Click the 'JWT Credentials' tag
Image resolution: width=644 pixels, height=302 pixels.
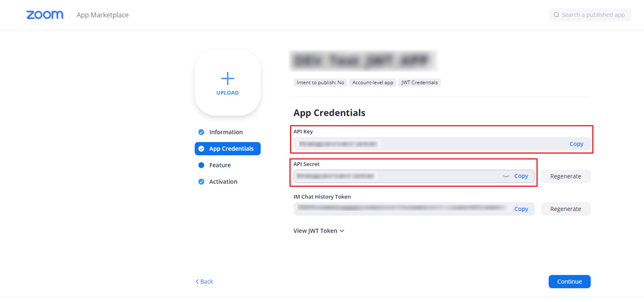419,83
